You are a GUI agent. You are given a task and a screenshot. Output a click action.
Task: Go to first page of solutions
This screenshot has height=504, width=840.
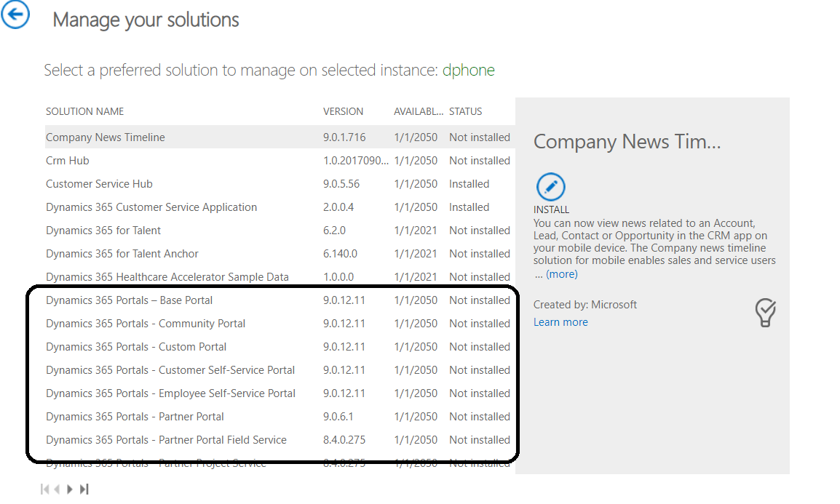point(46,489)
